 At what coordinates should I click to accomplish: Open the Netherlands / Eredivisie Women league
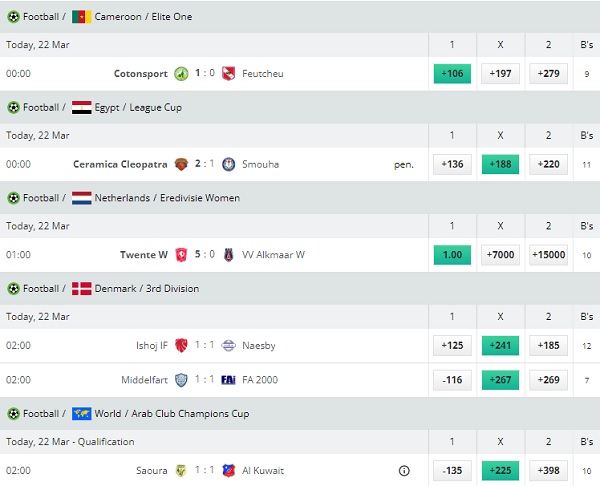pos(167,198)
